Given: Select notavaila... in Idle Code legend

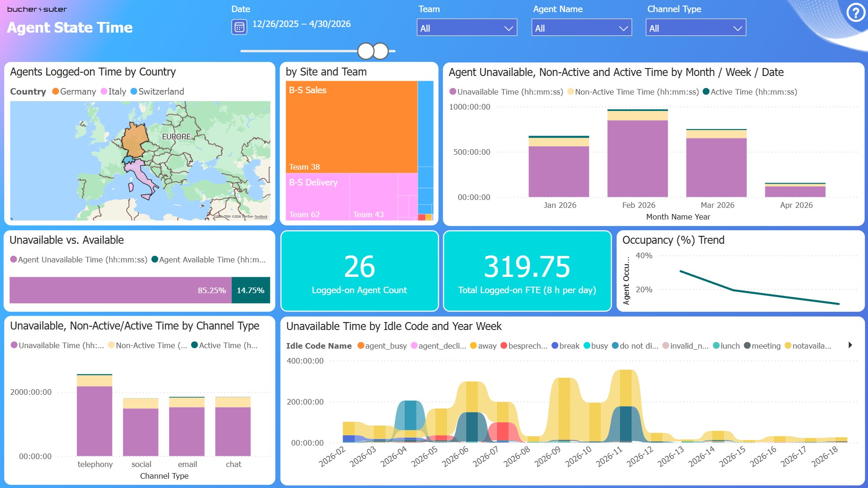Looking at the screenshot, I should coord(808,346).
